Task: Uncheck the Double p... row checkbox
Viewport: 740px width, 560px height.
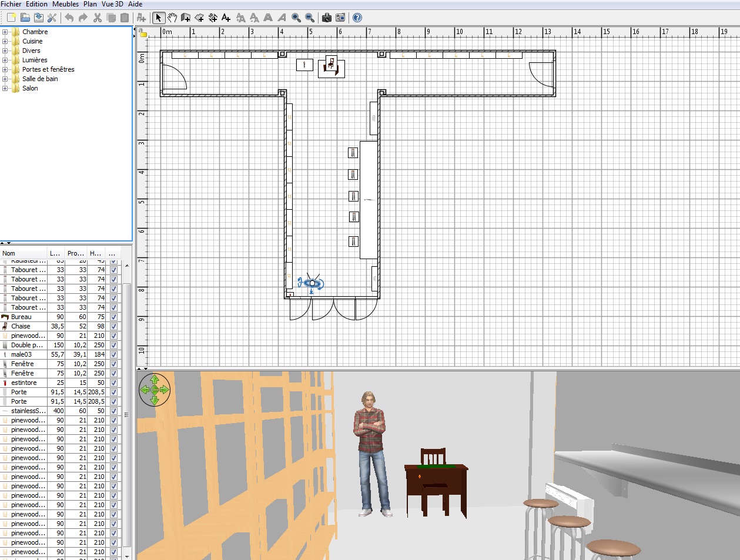Action: tap(113, 345)
